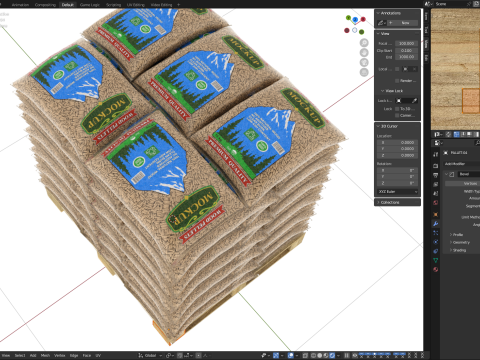Expand the Collections panel
Viewport: 480px width, 360px height.
378,202
